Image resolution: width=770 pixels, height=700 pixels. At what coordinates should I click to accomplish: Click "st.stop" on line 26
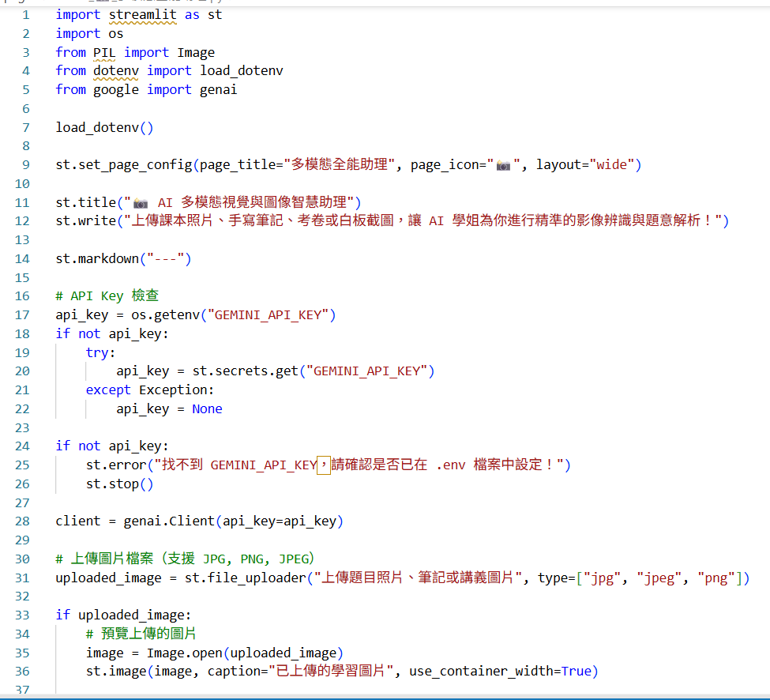(x=112, y=484)
